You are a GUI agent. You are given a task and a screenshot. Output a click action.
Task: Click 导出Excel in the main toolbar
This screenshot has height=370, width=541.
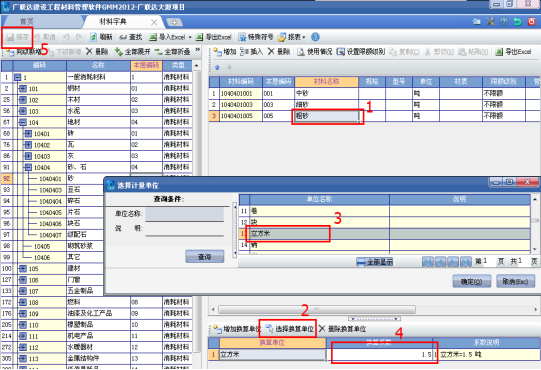tap(214, 37)
